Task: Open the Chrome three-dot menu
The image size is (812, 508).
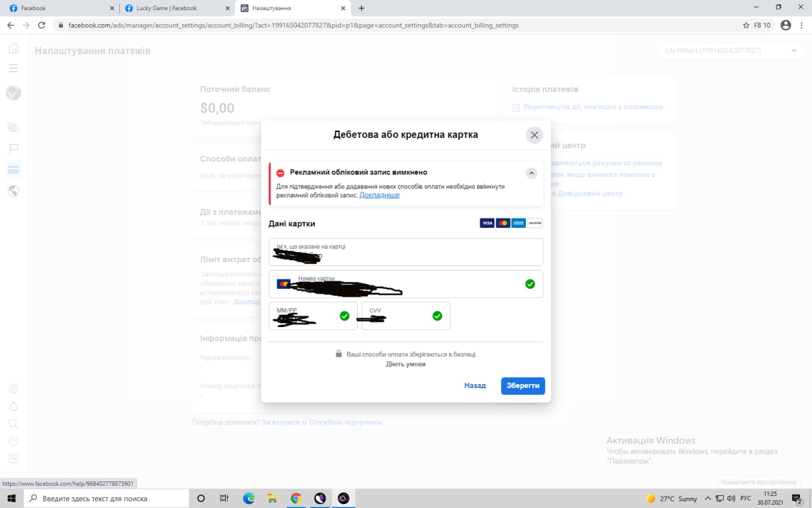Action: tap(802, 25)
